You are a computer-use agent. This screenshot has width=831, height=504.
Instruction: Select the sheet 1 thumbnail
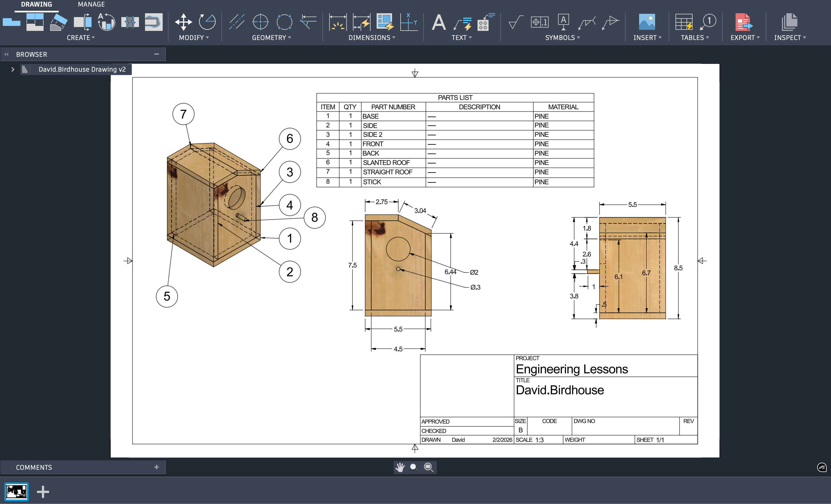coord(17,492)
